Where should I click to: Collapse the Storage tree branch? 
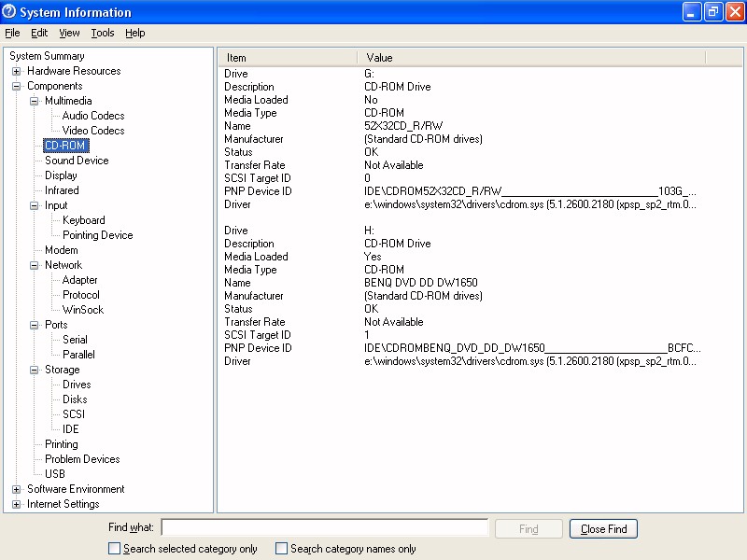34,370
